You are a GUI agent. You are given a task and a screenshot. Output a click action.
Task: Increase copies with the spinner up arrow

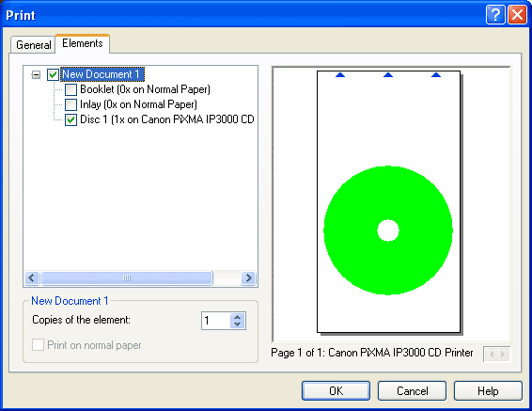(x=238, y=317)
